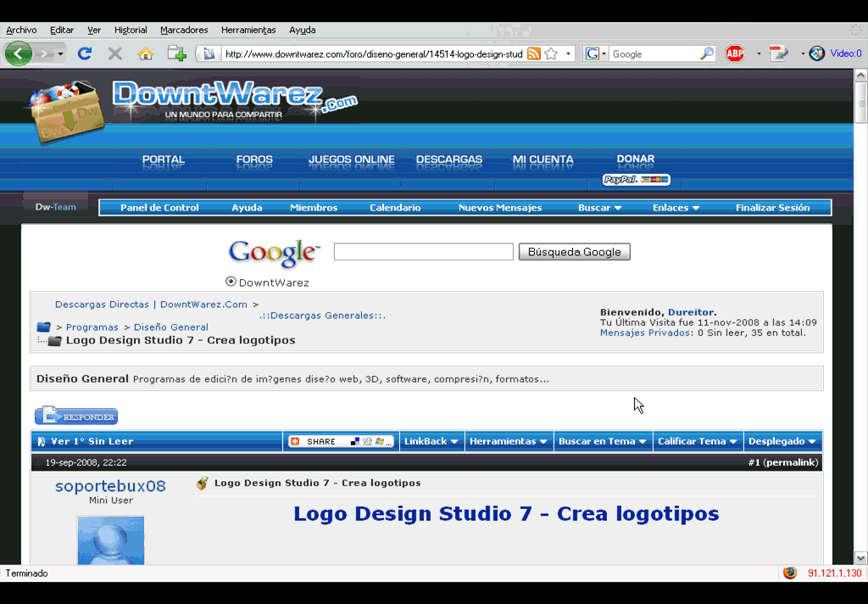This screenshot has width=868, height=604.
Task: Click the URL address field
Action: point(374,53)
